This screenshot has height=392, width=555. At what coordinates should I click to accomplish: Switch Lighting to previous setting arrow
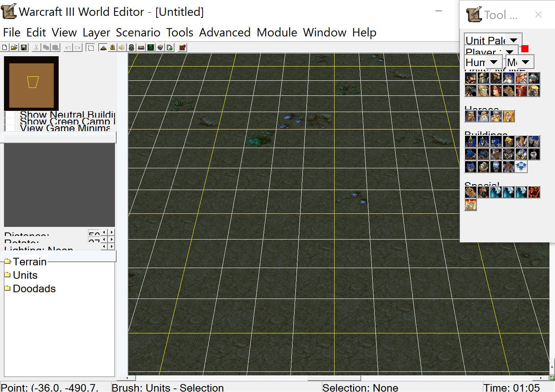coord(104,246)
